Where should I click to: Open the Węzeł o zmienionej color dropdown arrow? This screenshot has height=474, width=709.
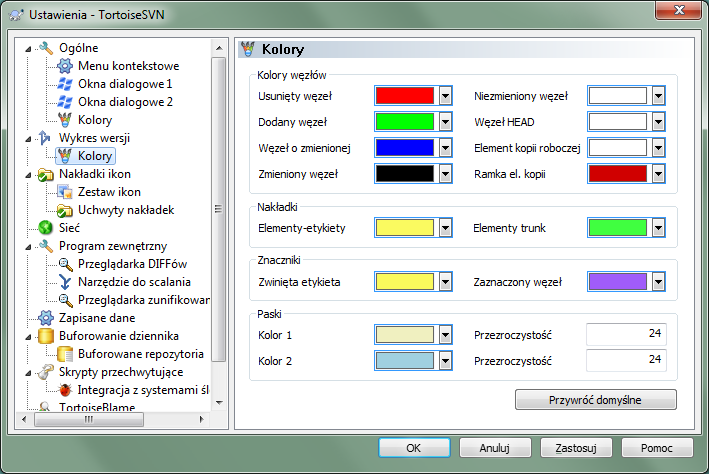click(445, 147)
